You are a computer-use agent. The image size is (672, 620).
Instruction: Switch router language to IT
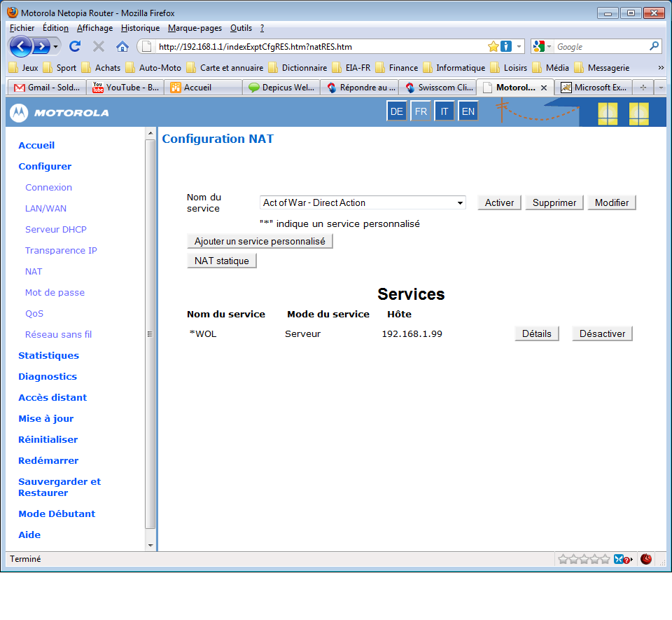[x=444, y=111]
